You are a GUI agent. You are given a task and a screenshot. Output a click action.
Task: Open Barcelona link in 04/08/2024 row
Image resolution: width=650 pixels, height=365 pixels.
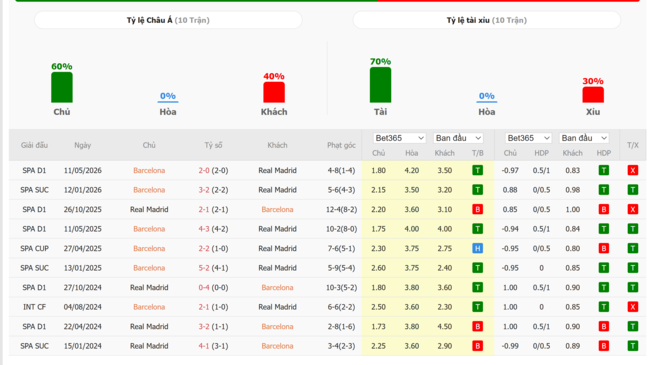pos(149,307)
